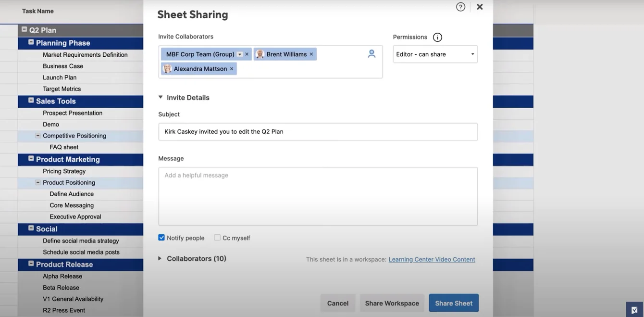Collapse the Social section
The height and width of the screenshot is (317, 644).
tap(31, 228)
